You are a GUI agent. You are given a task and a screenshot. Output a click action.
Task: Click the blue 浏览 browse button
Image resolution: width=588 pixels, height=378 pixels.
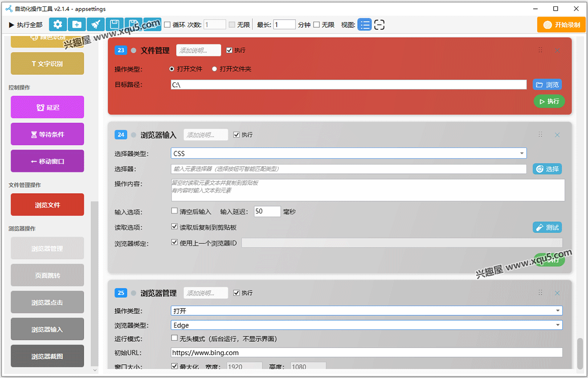tap(547, 85)
